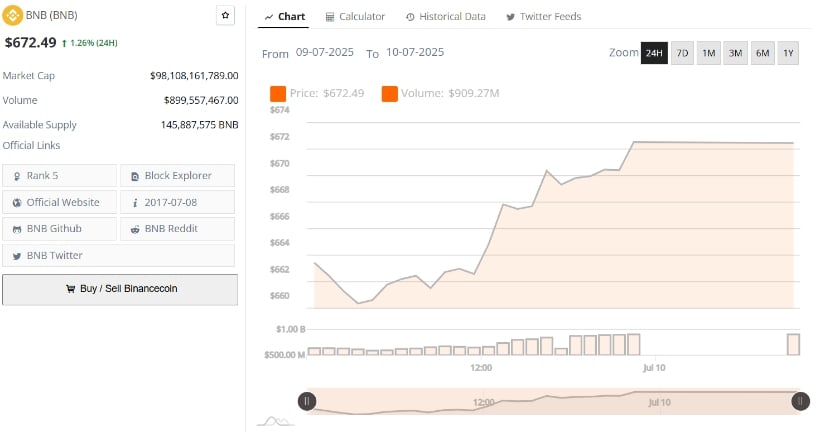Screen dimensions: 825x432
Task: Click the BNB (BNB) title text
Action: click(52, 15)
